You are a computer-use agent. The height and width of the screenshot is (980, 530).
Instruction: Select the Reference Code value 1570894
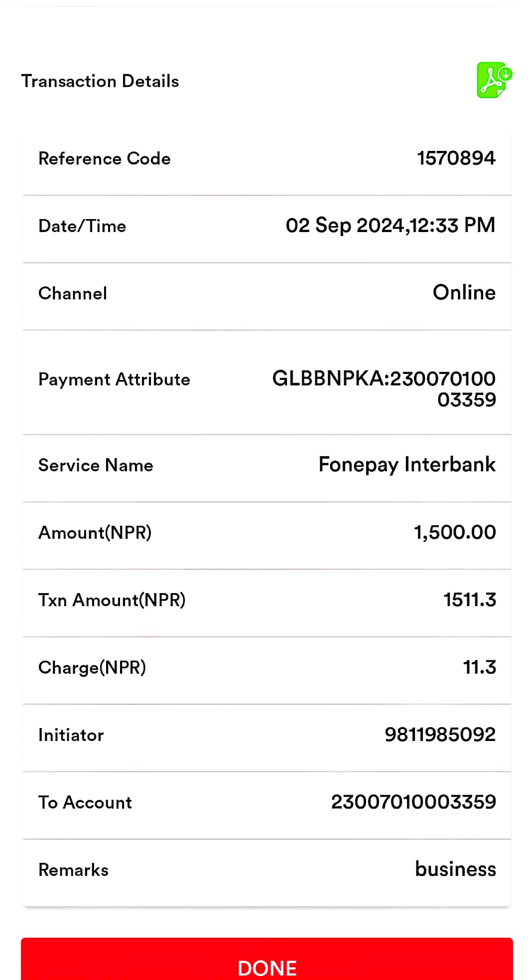point(456,158)
